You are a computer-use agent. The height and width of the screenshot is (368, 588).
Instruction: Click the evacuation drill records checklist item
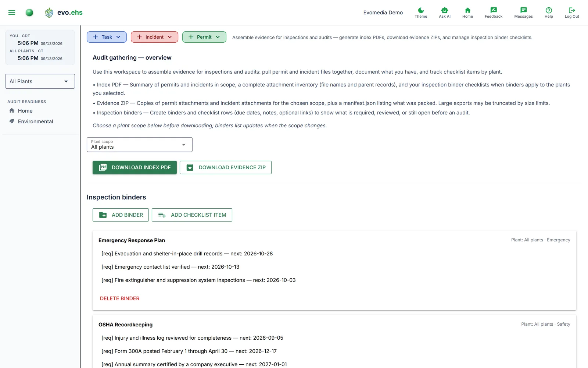[x=187, y=254]
